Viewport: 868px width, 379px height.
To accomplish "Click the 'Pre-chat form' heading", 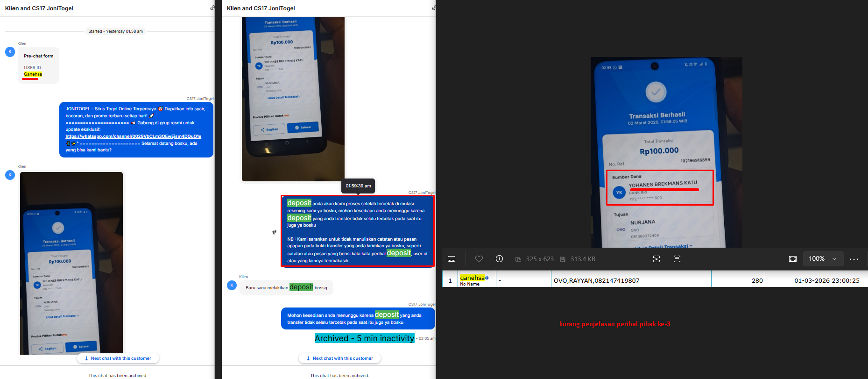I will coord(39,56).
